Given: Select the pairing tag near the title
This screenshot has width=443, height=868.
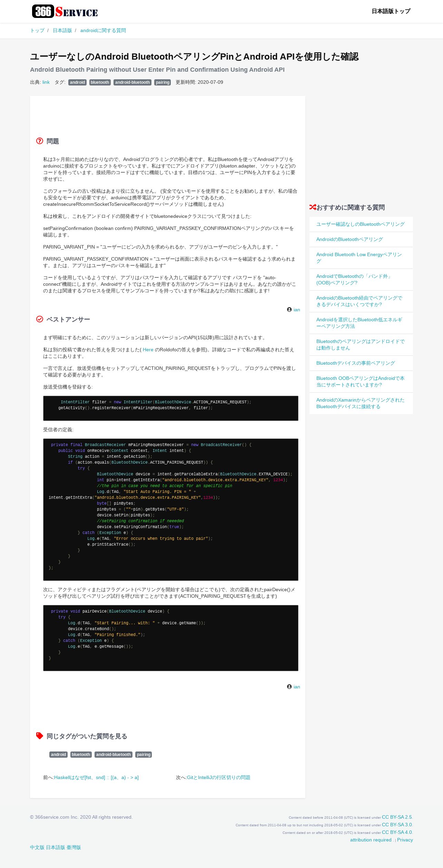Looking at the screenshot, I should pos(163,82).
